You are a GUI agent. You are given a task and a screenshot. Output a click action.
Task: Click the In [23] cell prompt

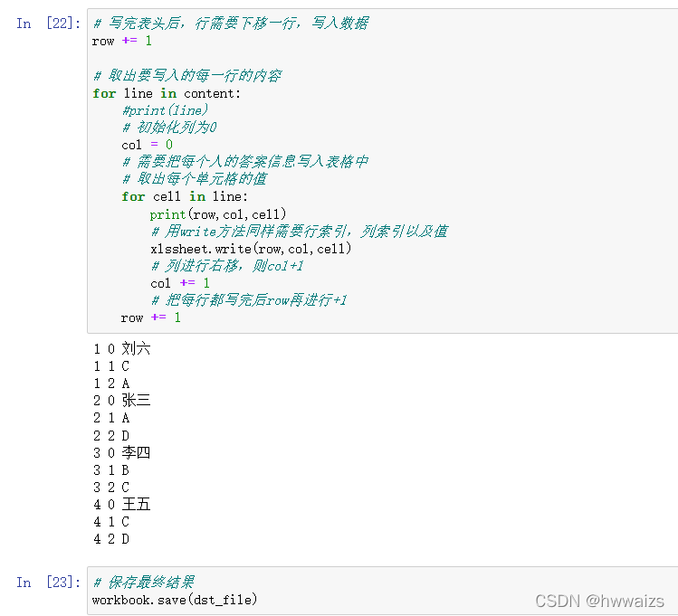(x=49, y=583)
